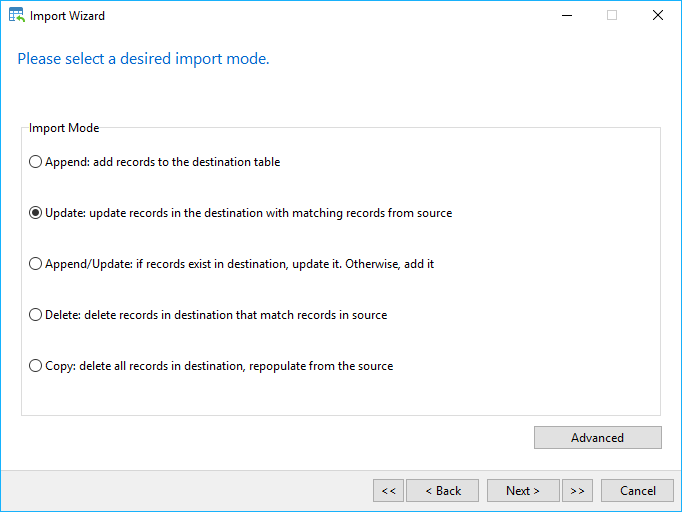Proceed with the Next > button
Image resolution: width=682 pixels, height=512 pixels.
point(523,491)
